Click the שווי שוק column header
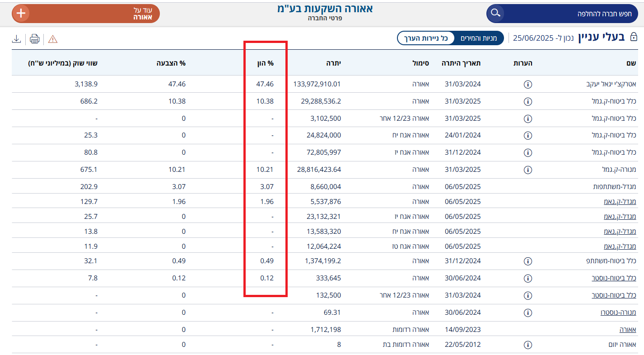 coord(63,63)
